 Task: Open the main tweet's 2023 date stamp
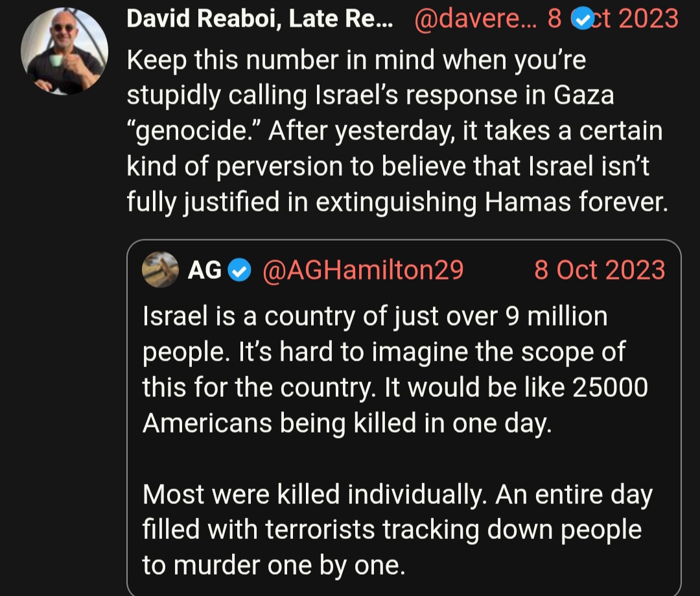click(613, 19)
